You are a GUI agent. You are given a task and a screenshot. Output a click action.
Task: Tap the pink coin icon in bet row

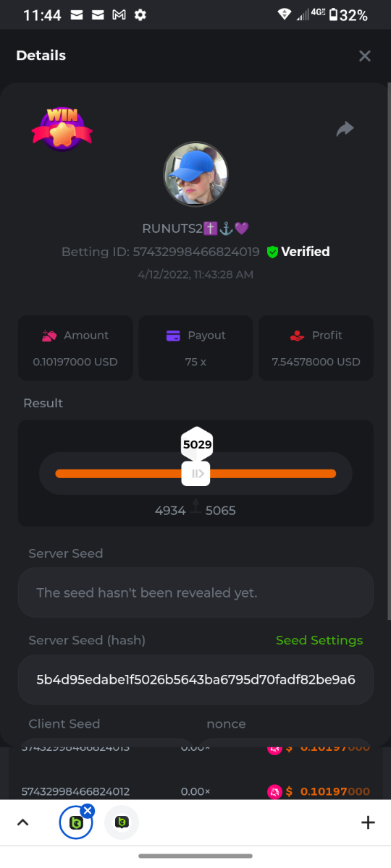coord(274,791)
